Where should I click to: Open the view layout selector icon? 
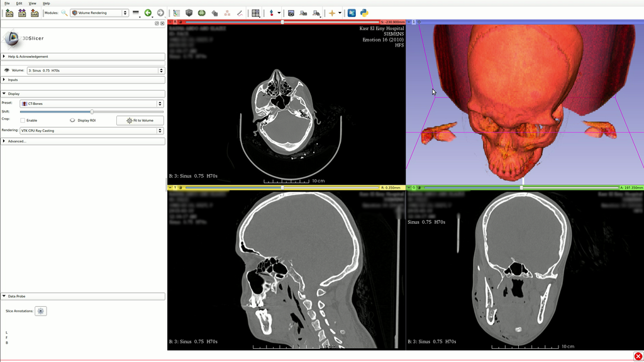coord(255,13)
